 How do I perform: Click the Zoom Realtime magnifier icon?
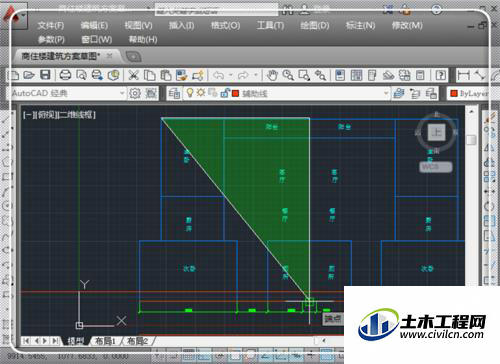pos(288,75)
